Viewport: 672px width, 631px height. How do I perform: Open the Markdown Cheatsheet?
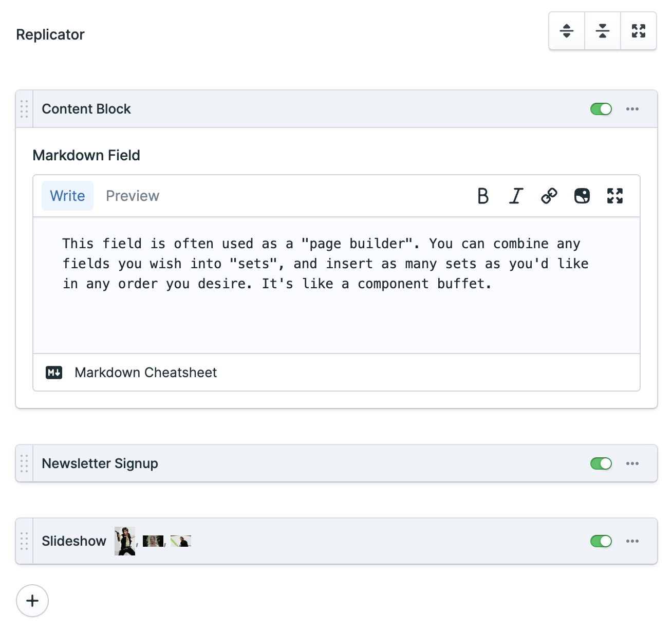(x=145, y=373)
